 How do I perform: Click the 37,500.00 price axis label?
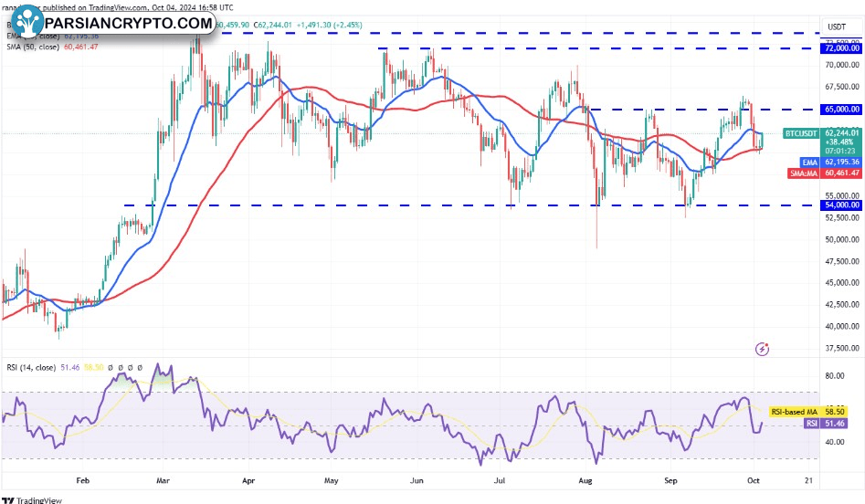[842, 348]
